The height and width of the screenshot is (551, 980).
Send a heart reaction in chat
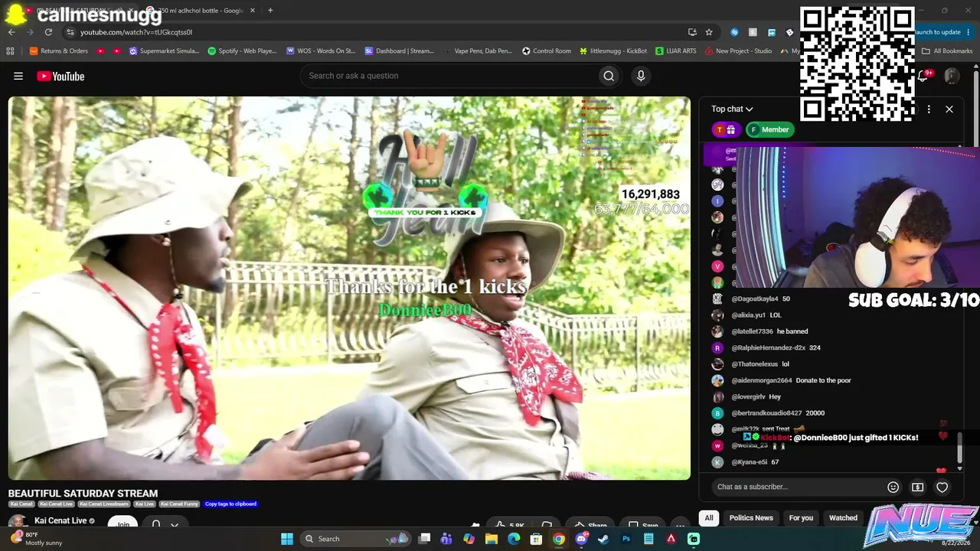(942, 487)
